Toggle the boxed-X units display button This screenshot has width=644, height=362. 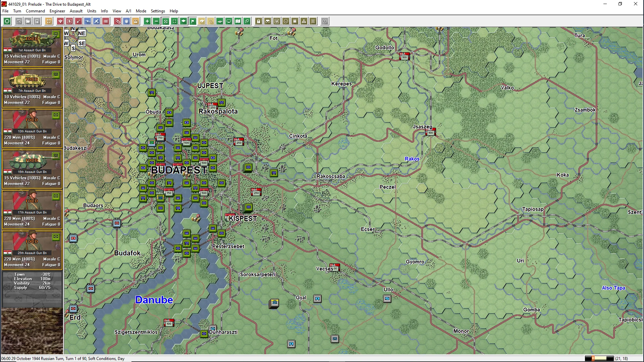[165, 21]
